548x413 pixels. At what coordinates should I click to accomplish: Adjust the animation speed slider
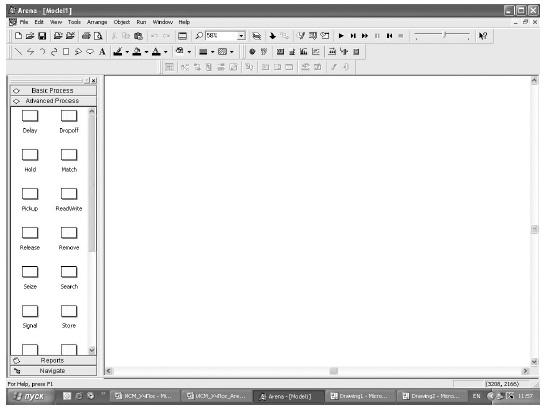(445, 35)
